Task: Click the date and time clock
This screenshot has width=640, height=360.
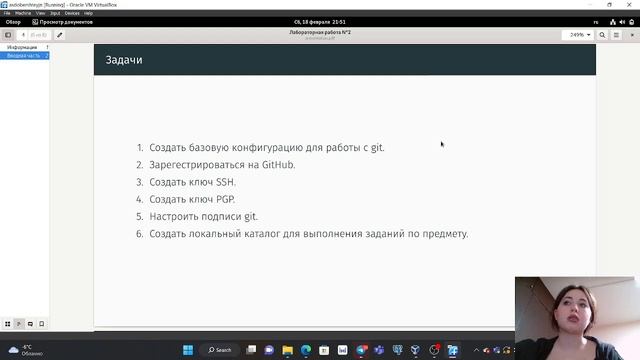Action: click(x=320, y=22)
